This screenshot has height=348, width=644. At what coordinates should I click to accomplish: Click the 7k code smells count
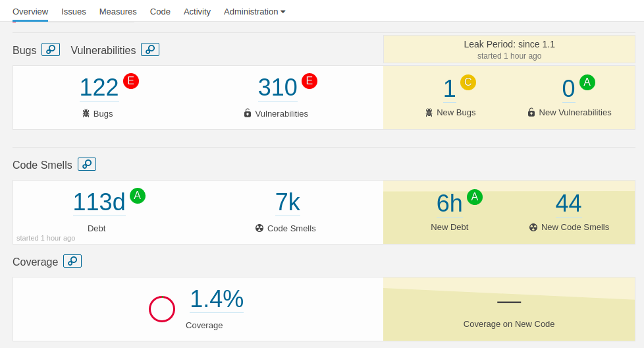click(x=287, y=202)
